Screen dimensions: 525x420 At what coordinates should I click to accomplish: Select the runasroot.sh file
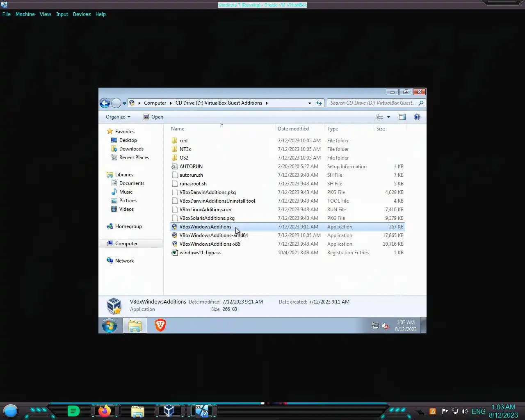pyautogui.click(x=193, y=184)
